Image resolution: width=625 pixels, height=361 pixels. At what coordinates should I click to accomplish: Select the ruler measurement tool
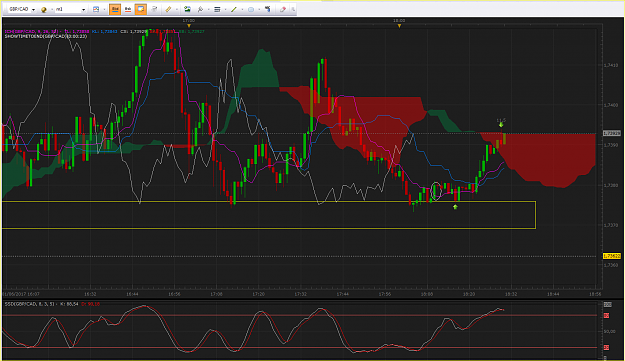tap(168, 9)
